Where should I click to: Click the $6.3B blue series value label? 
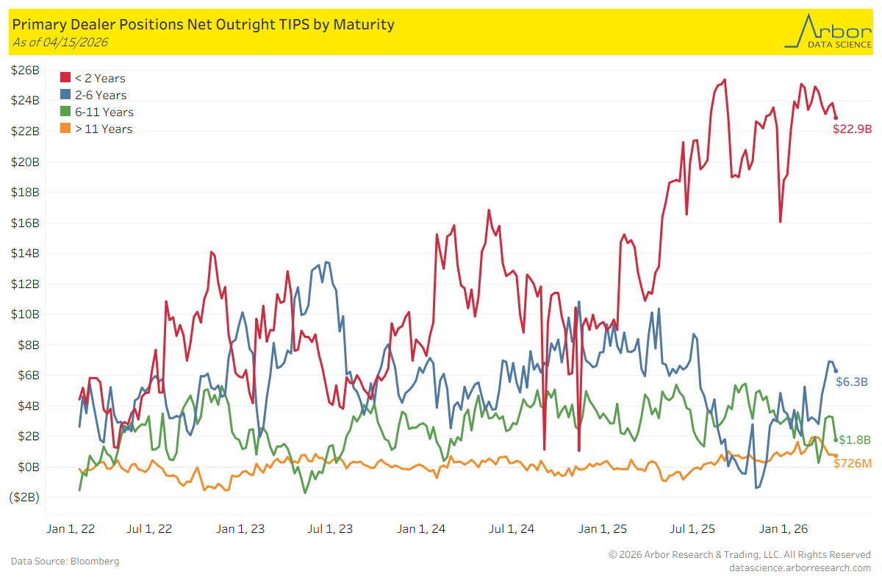pos(853,381)
